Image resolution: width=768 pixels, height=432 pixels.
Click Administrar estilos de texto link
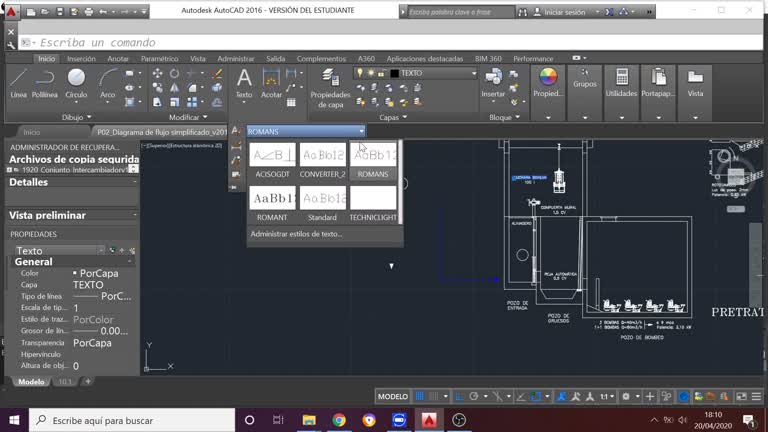point(296,234)
